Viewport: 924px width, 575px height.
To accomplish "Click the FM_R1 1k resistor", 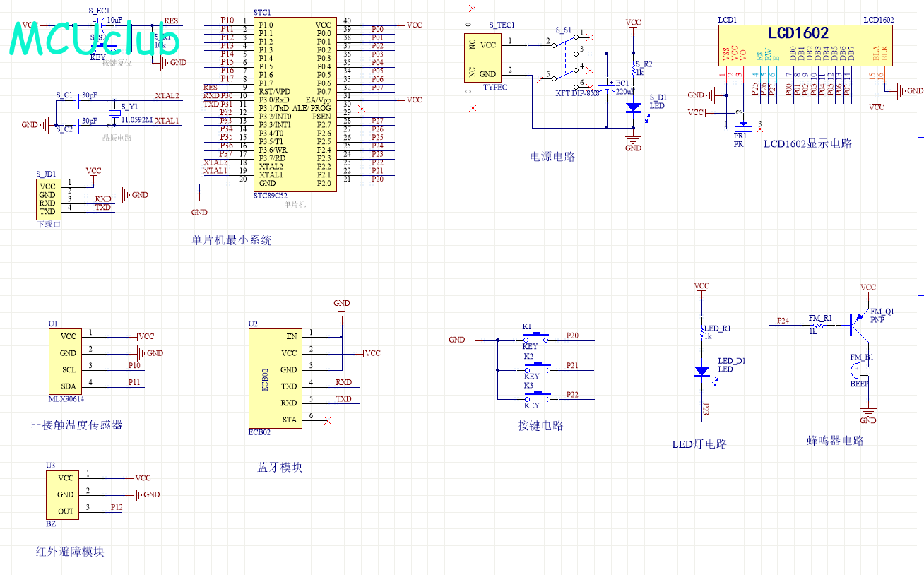I will [x=819, y=326].
